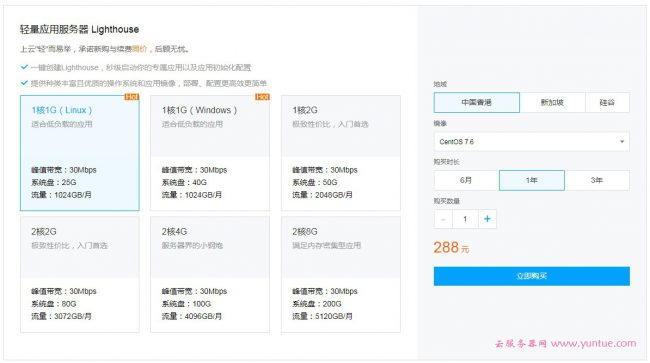Select the 中国香港 region
This screenshot has height=363, width=650.
pyautogui.click(x=477, y=102)
